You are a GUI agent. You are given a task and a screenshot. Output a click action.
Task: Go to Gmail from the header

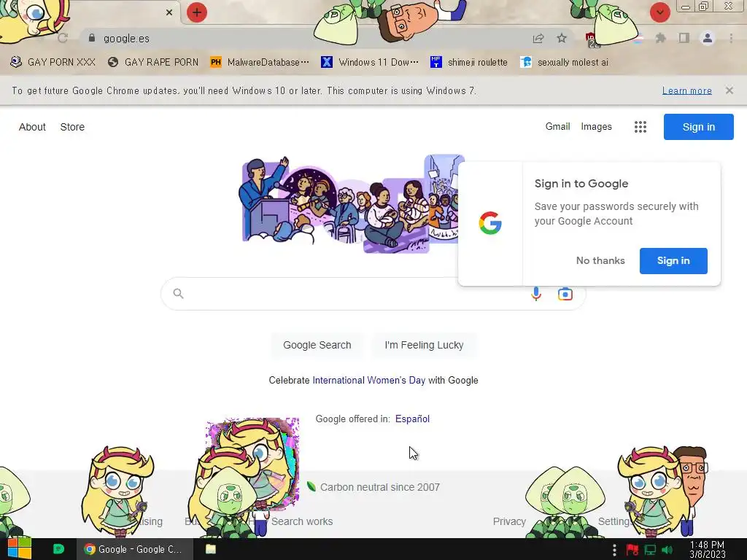558,127
